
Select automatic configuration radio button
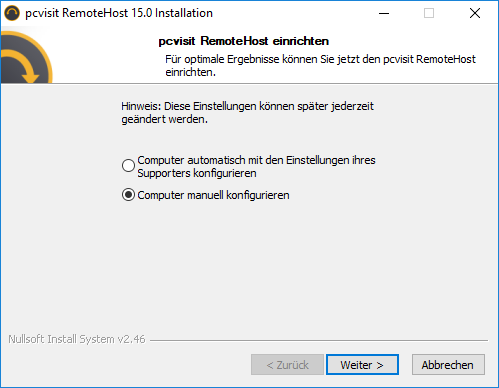click(128, 165)
